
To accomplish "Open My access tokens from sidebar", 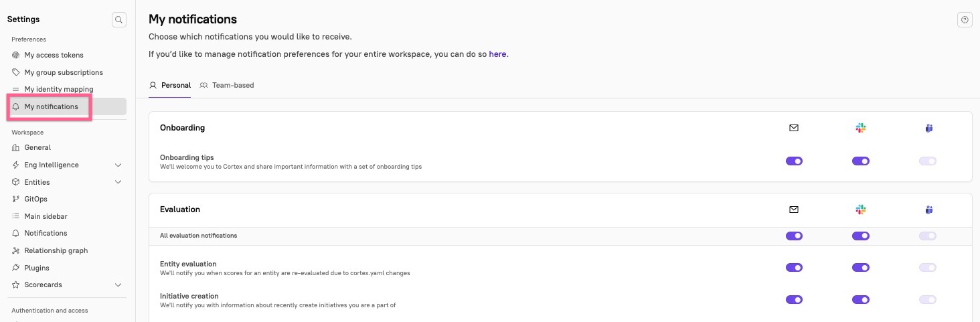I will point(54,55).
